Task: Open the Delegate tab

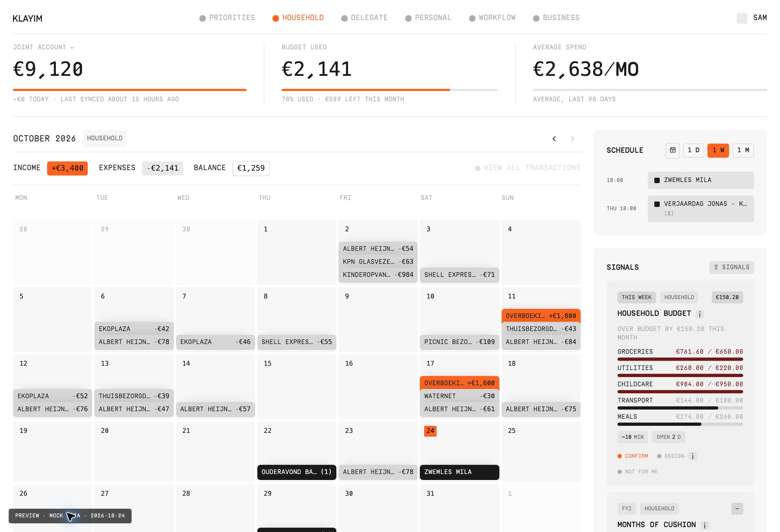Action: pos(365,18)
